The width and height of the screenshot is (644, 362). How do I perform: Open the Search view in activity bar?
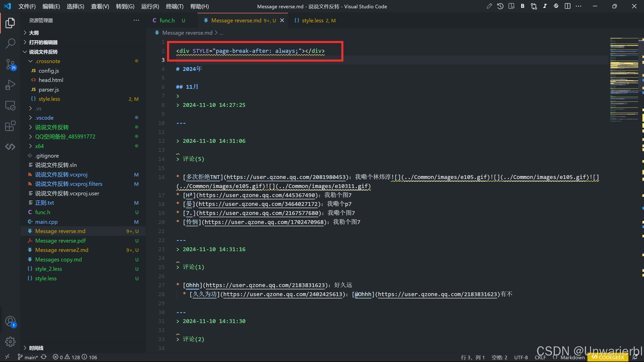click(10, 43)
